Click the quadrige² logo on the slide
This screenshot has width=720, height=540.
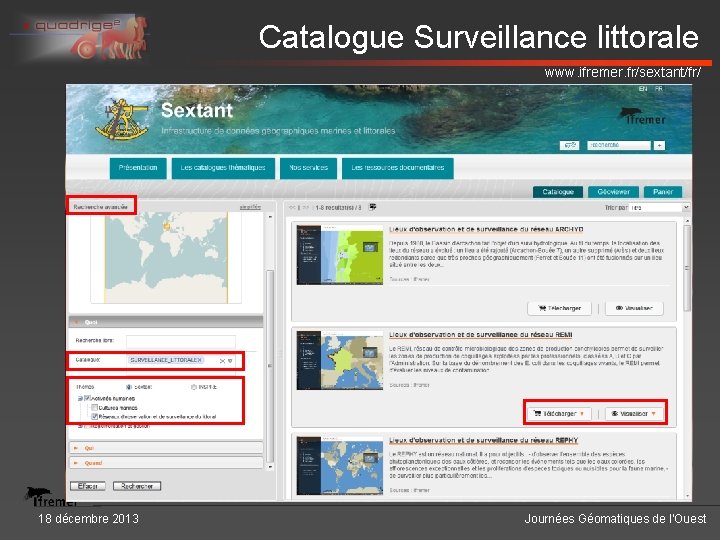coord(79,37)
